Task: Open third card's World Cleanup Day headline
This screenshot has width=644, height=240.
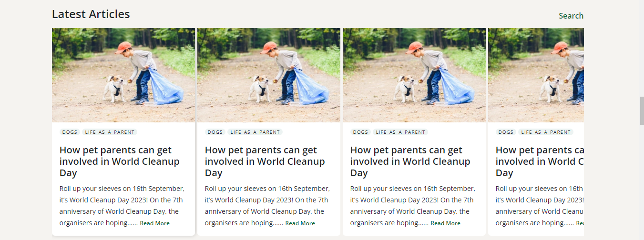Action: pos(410,161)
